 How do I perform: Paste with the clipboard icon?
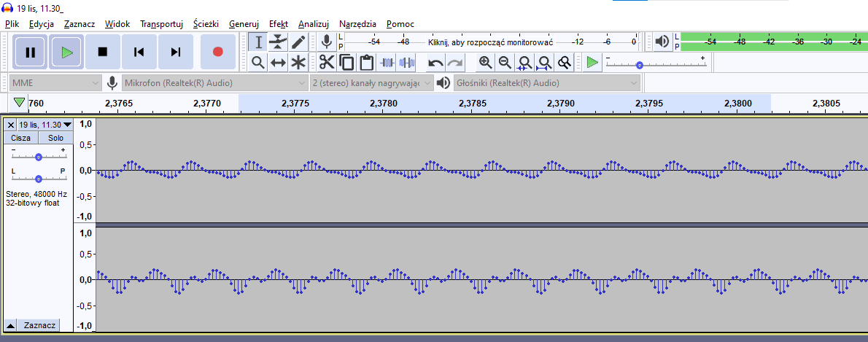coord(366,63)
